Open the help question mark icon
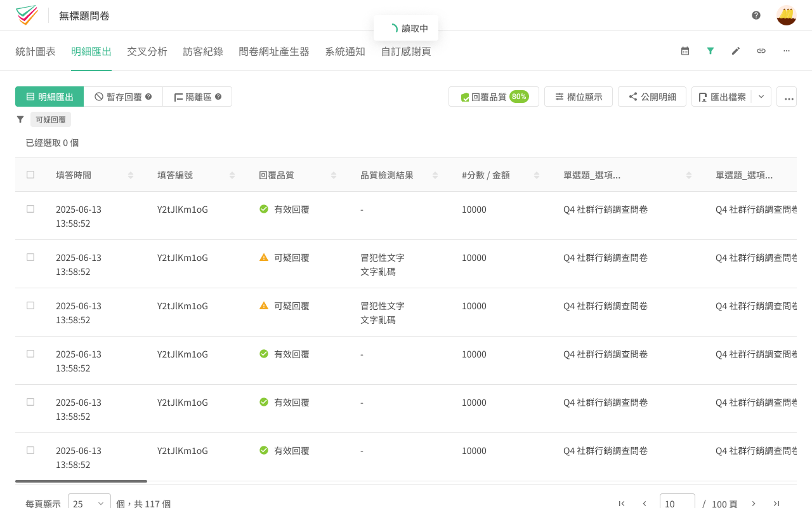The width and height of the screenshot is (812, 508). click(756, 15)
